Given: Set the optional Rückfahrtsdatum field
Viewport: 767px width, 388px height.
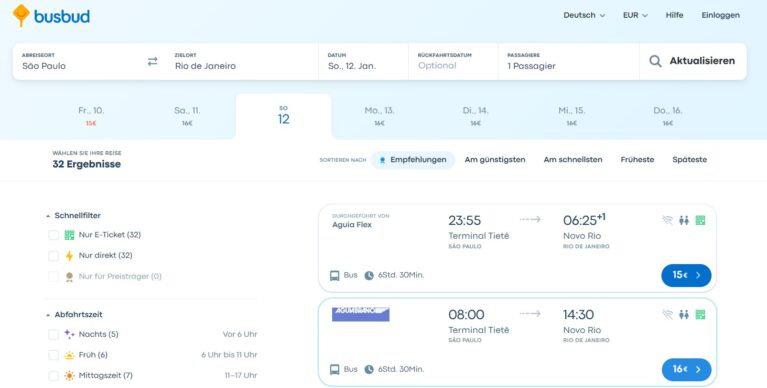Looking at the screenshot, I should (453, 61).
